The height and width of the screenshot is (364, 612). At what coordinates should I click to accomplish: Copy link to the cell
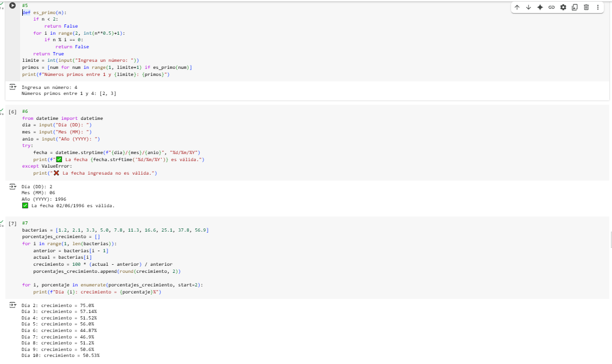click(551, 7)
